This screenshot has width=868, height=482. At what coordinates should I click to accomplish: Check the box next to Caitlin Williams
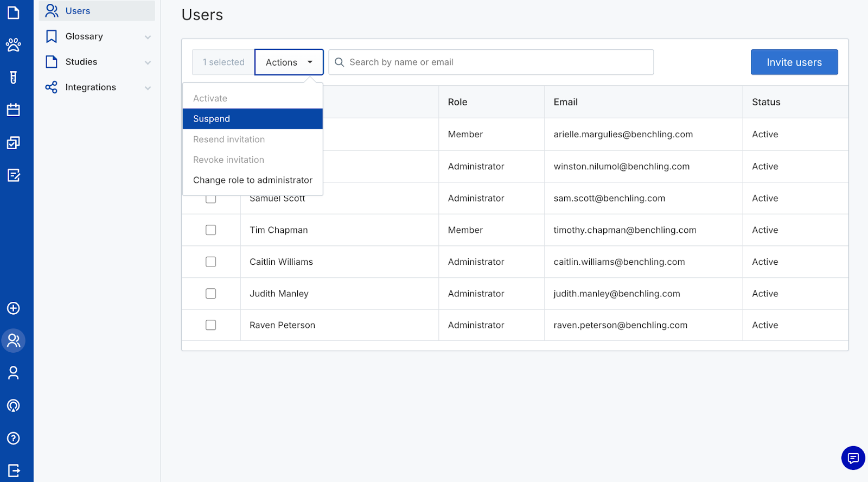[211, 262]
